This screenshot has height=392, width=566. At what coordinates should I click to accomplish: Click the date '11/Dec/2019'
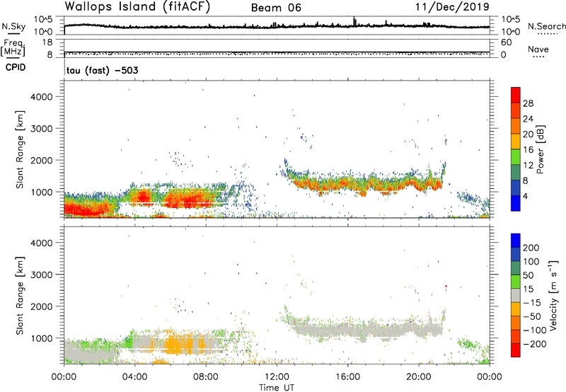coord(452,6)
